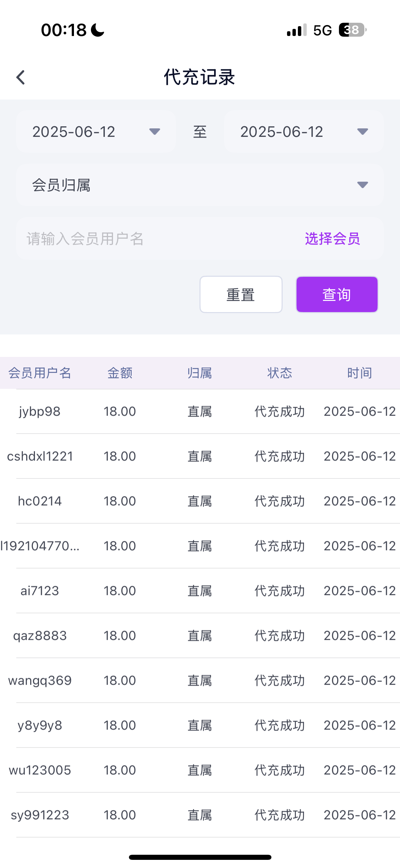This screenshot has width=400, height=868.
Task: Tap the 会员用户名 column header
Action: [x=40, y=373]
